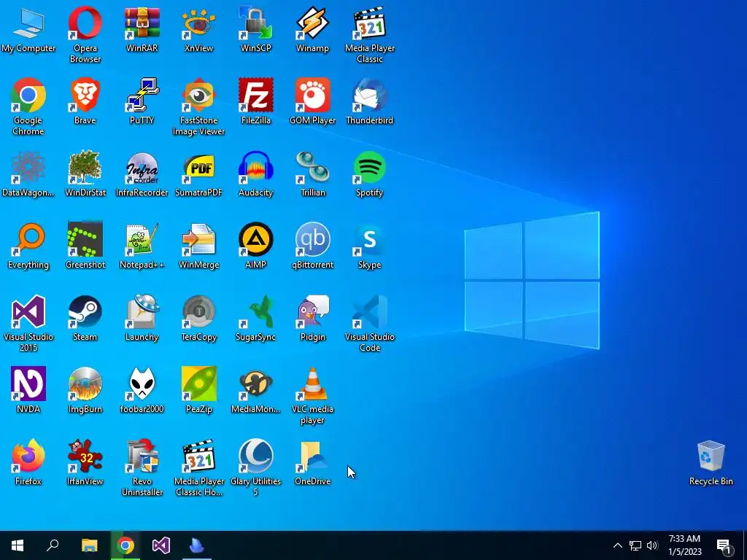The image size is (747, 560).
Task: Click the SumatraPDF desktop icon
Action: [x=198, y=174]
